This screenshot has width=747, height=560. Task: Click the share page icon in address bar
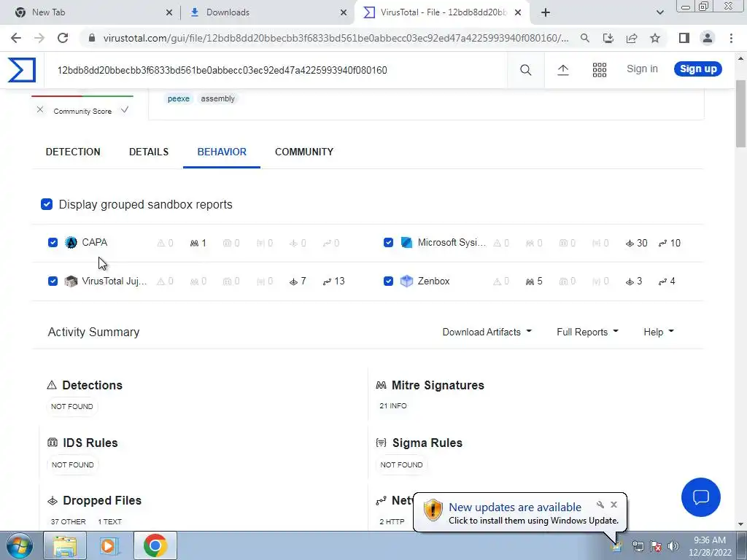tap(632, 38)
